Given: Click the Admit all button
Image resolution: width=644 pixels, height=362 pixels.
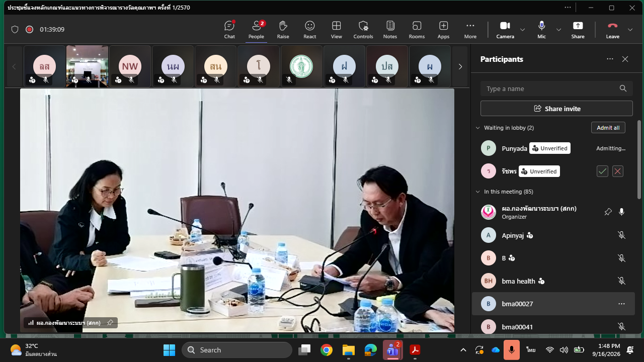Looking at the screenshot, I should (608, 128).
